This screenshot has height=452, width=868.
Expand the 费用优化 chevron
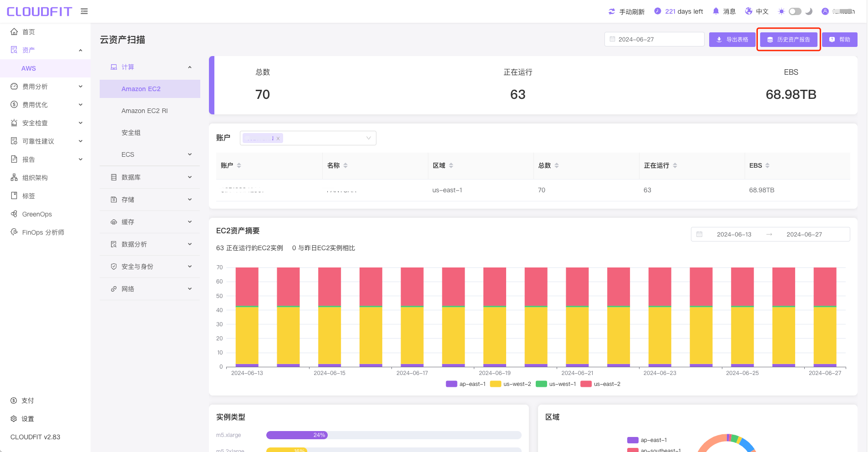pyautogui.click(x=81, y=104)
